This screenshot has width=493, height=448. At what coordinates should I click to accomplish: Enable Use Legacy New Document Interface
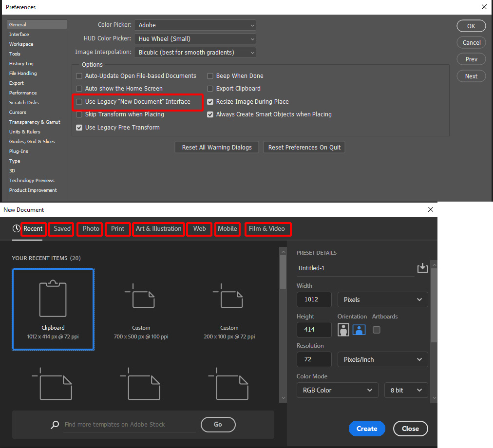pos(79,102)
